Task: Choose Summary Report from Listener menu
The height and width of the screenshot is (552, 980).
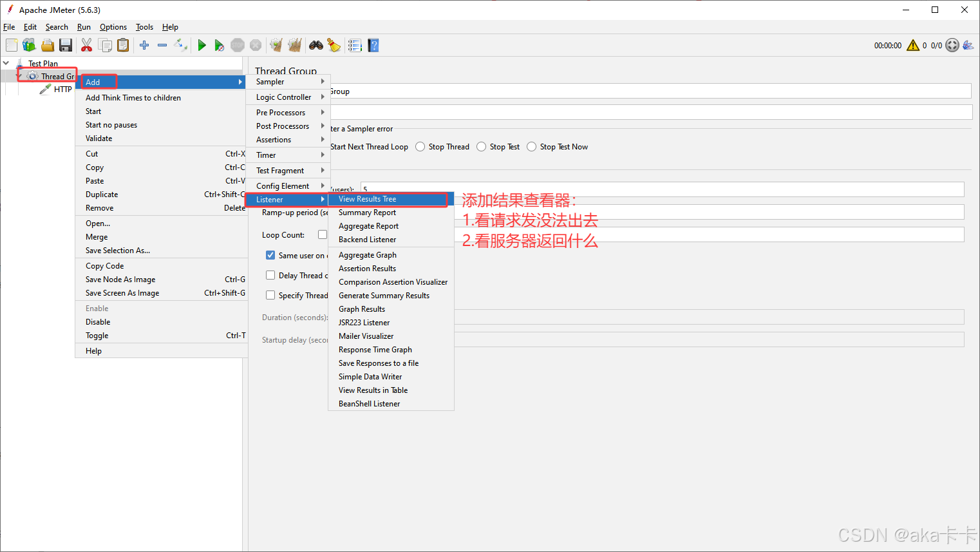Action: pos(391,213)
